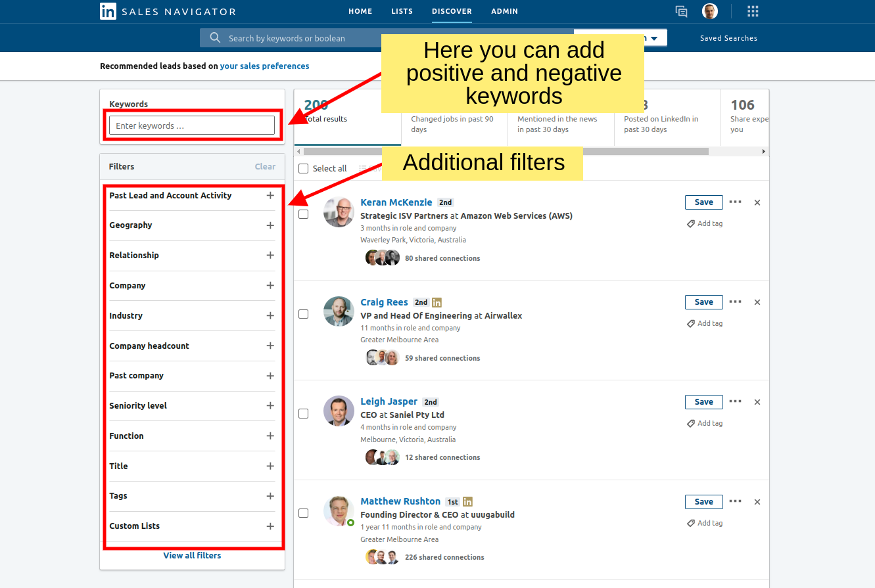The height and width of the screenshot is (588, 875).
Task: Open more options for Matthew Rushton
Action: pyautogui.click(x=736, y=501)
